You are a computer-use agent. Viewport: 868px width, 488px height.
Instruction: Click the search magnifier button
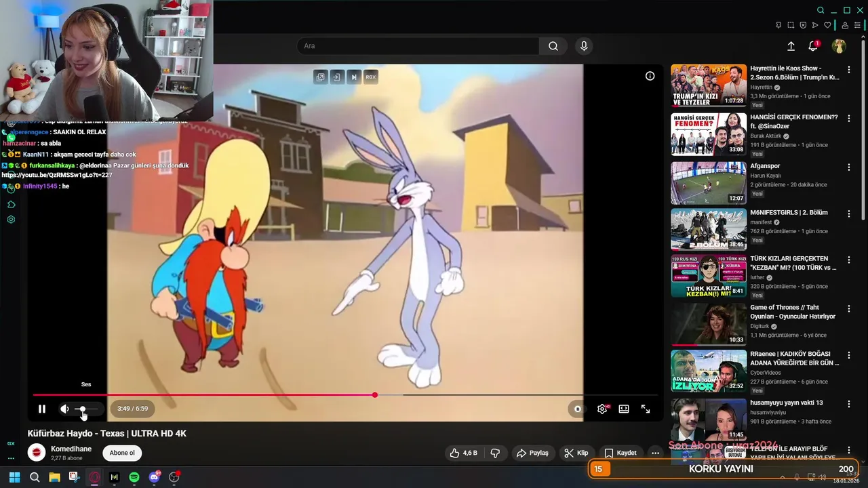[x=553, y=46]
